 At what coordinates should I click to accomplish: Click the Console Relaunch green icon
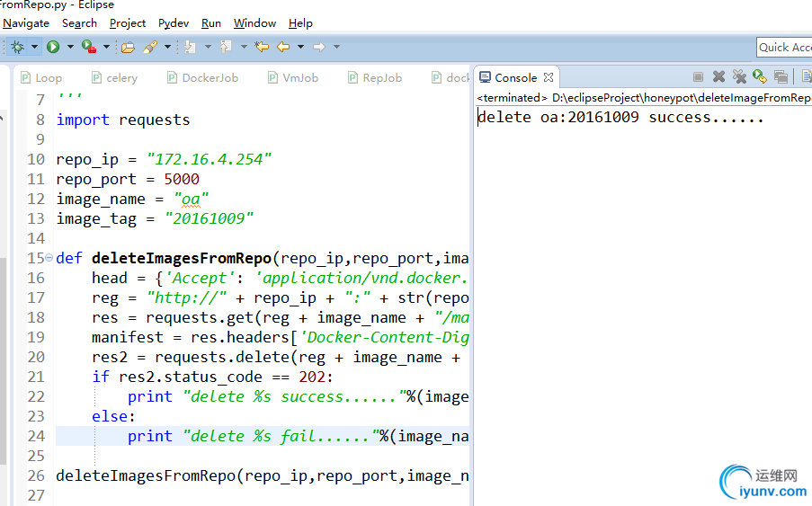[x=760, y=77]
